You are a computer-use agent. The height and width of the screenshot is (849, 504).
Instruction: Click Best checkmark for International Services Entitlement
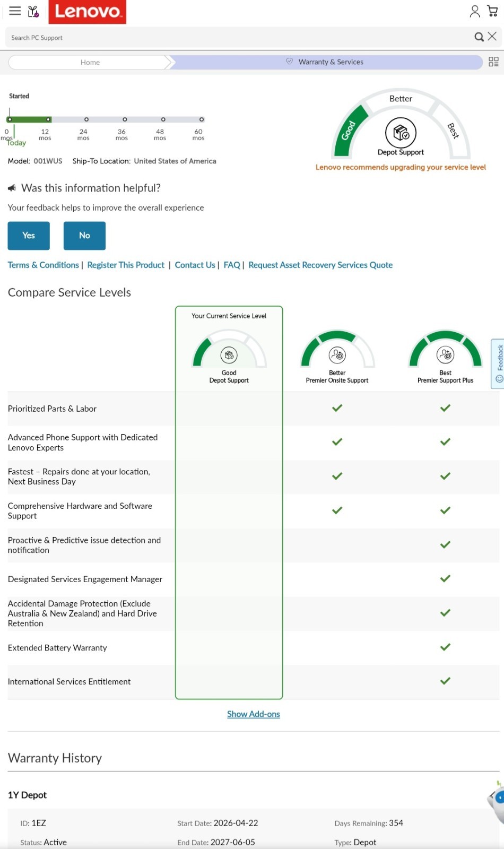click(x=445, y=681)
